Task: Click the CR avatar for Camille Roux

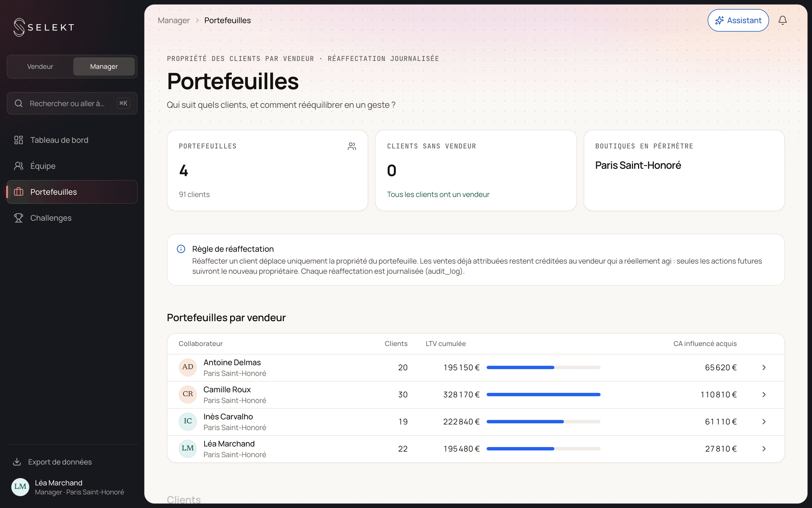Action: pyautogui.click(x=187, y=395)
